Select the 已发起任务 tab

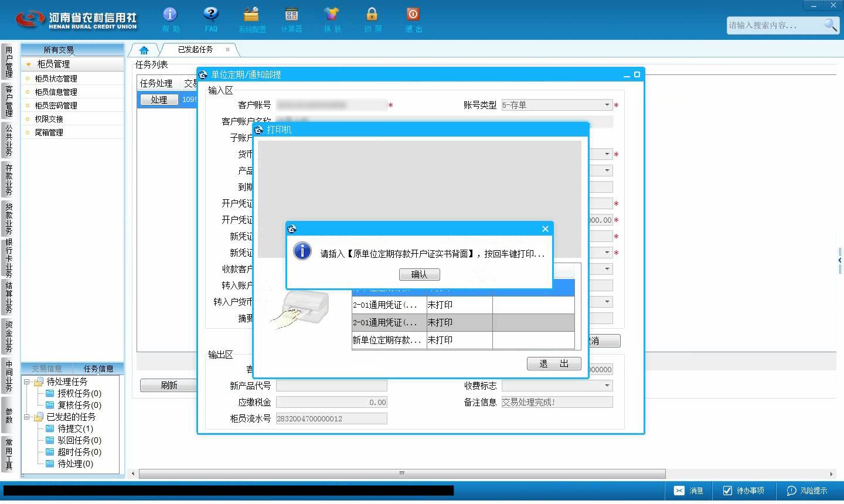click(195, 50)
